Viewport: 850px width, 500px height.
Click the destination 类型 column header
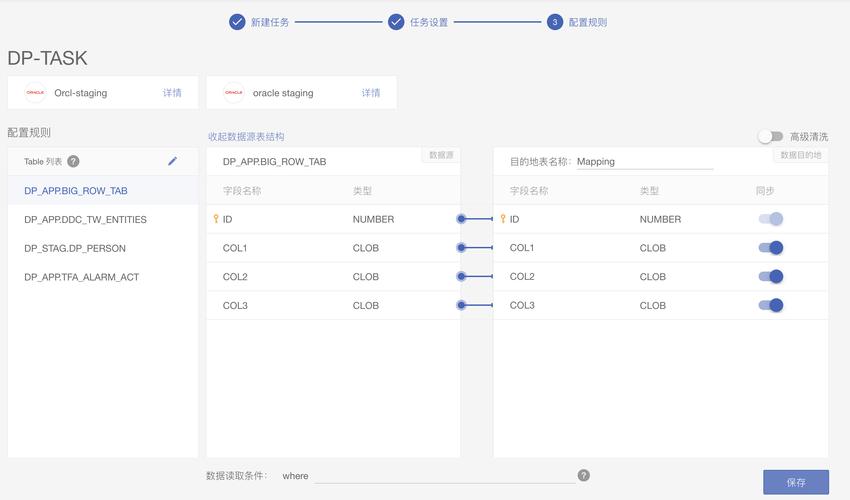[649, 191]
